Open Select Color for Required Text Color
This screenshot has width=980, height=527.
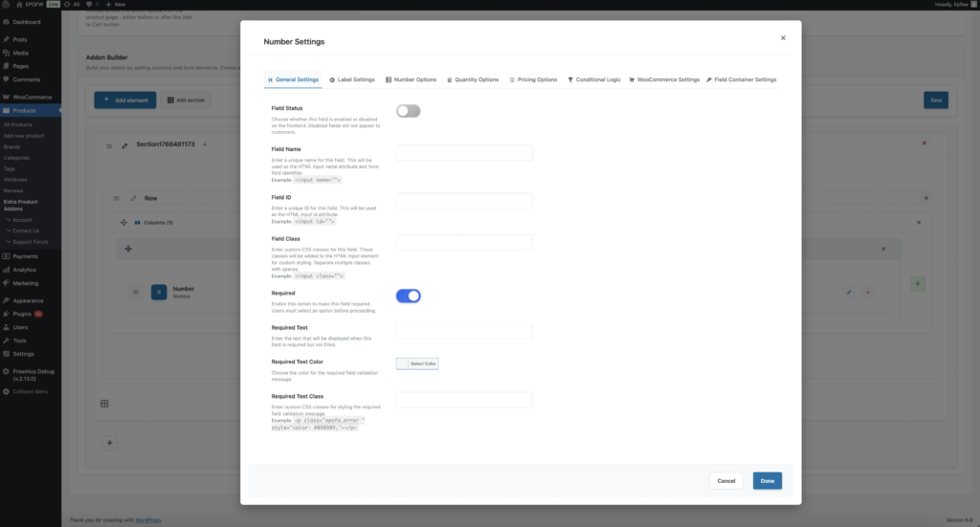click(x=417, y=363)
